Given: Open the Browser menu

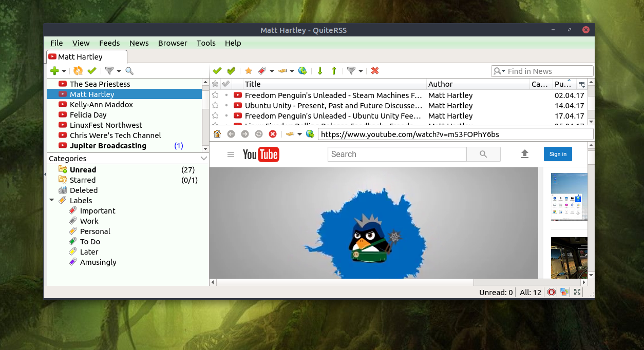Looking at the screenshot, I should coord(173,43).
